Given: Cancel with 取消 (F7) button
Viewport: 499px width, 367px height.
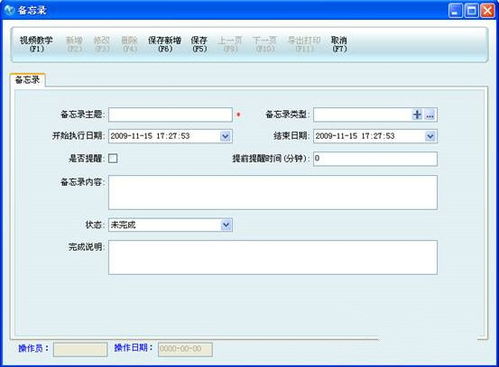Looking at the screenshot, I should tap(339, 44).
